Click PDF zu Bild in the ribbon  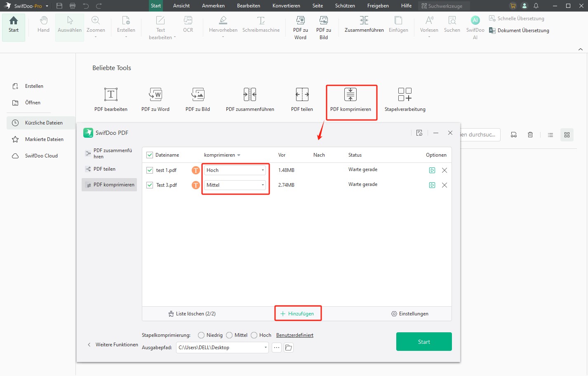click(324, 27)
